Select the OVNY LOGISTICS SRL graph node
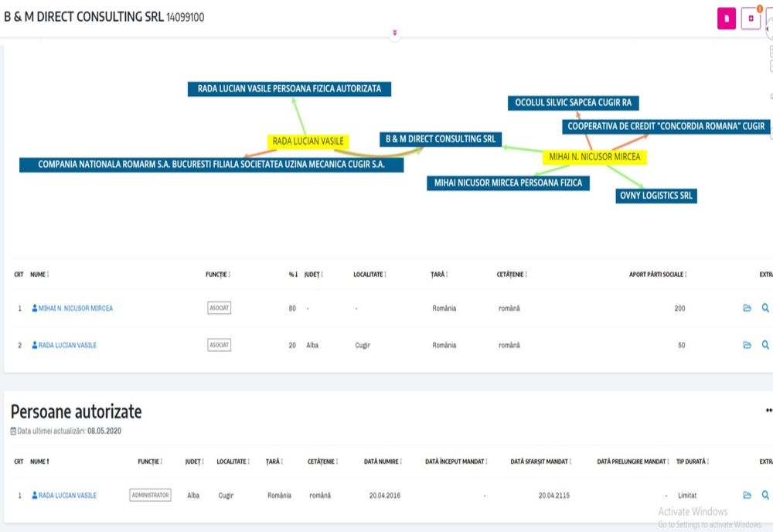 click(656, 196)
